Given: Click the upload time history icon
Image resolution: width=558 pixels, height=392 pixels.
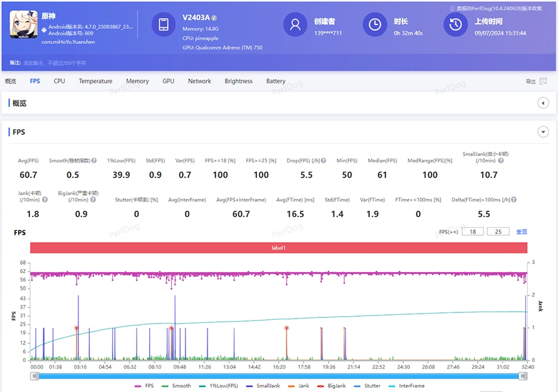Looking at the screenshot, I should click(x=455, y=24).
